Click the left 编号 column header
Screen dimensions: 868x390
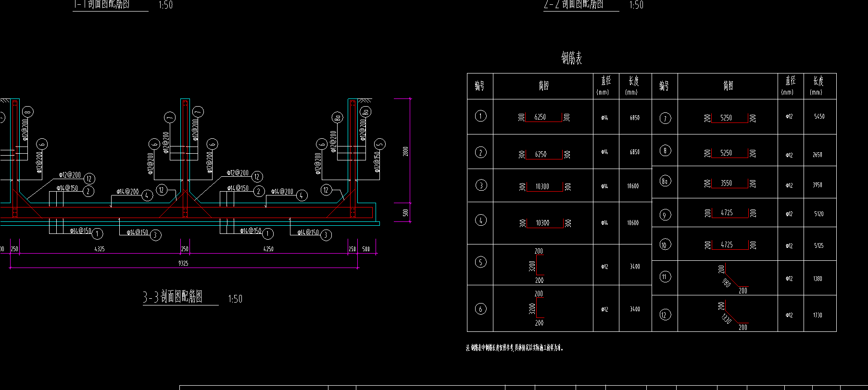tap(479, 85)
